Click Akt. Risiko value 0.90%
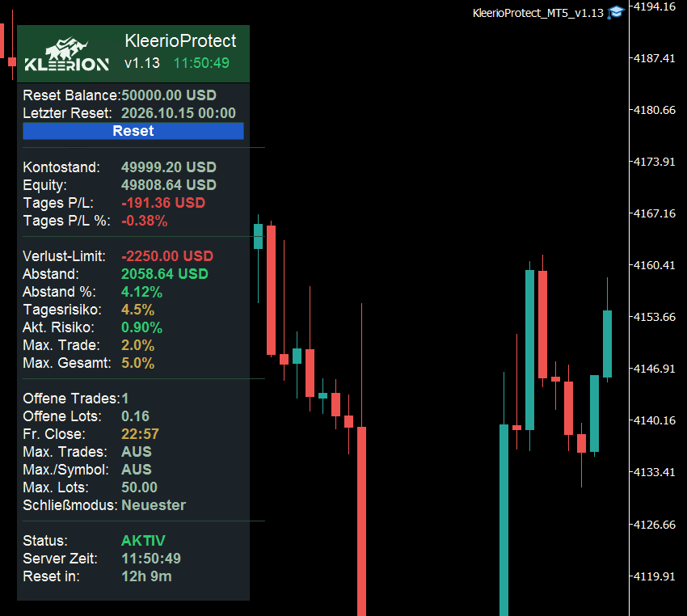Image resolution: width=687 pixels, height=616 pixels. pos(141,327)
